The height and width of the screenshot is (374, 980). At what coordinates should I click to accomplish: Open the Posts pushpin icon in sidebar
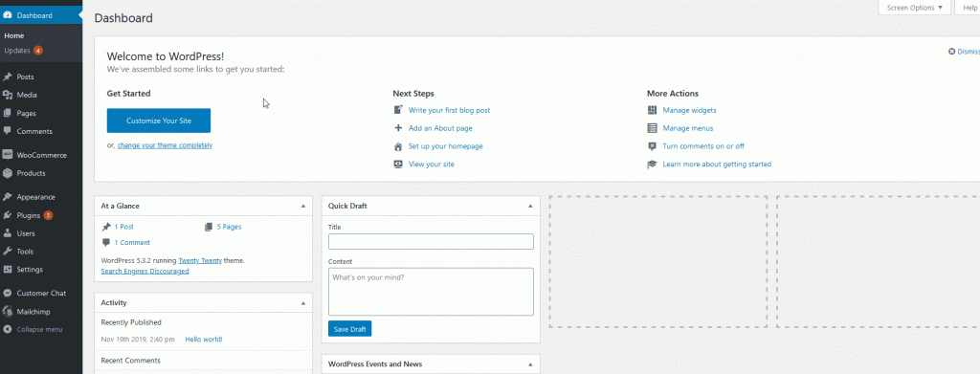pos(8,77)
